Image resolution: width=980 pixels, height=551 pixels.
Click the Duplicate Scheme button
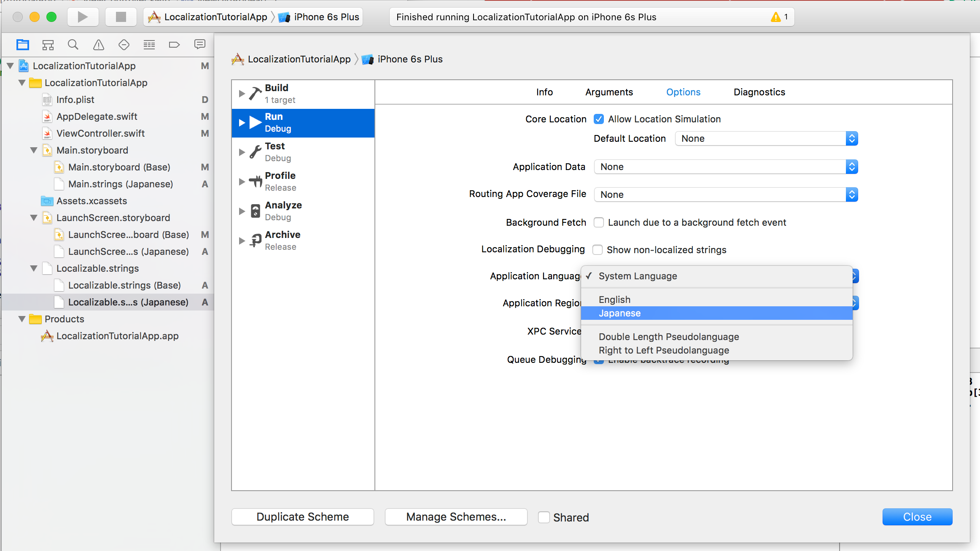[302, 517]
